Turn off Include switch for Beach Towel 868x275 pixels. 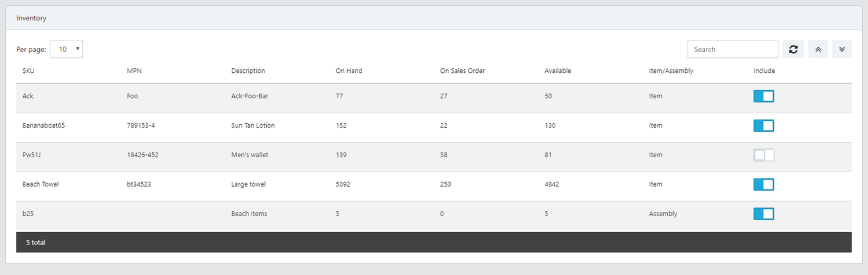coord(764,185)
